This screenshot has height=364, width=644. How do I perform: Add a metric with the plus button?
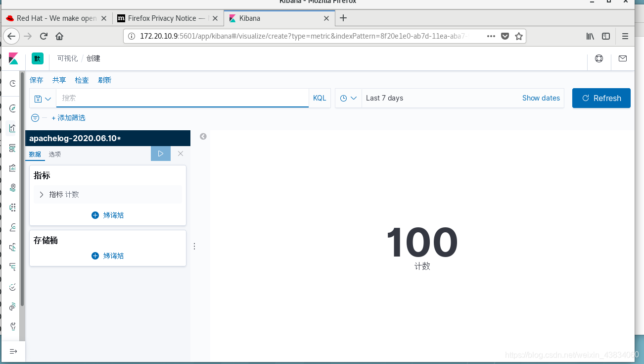108,215
